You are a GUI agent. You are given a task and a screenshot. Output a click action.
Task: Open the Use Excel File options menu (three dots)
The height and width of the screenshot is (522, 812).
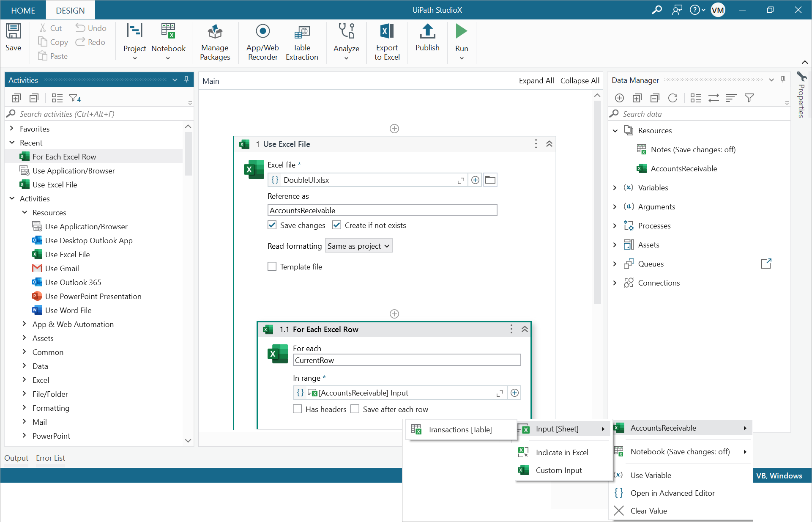pyautogui.click(x=536, y=144)
